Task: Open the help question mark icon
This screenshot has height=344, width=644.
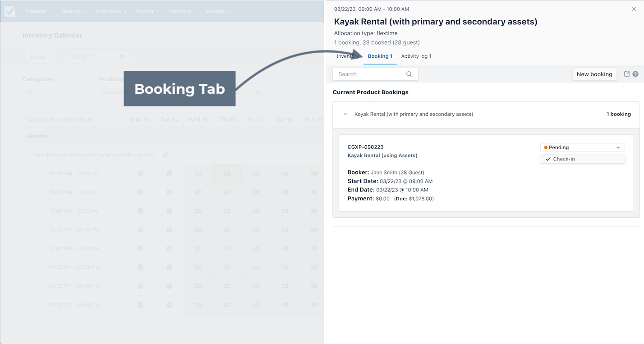Action: click(x=635, y=74)
